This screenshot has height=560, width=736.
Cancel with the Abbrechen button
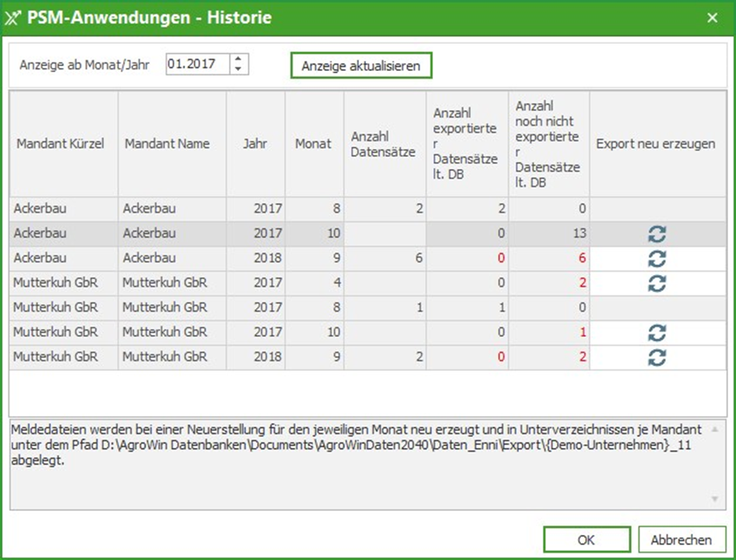tap(681, 540)
